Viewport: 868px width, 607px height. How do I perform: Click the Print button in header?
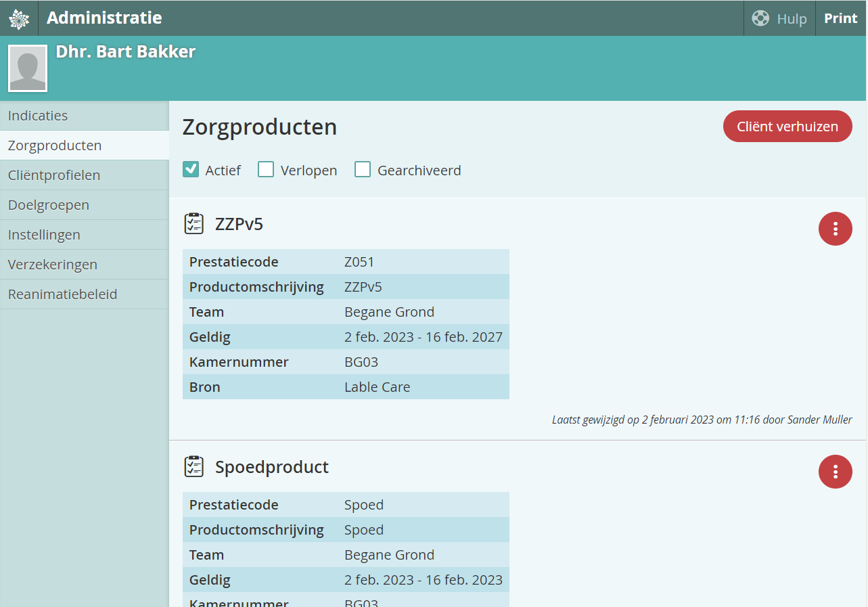pyautogui.click(x=840, y=18)
